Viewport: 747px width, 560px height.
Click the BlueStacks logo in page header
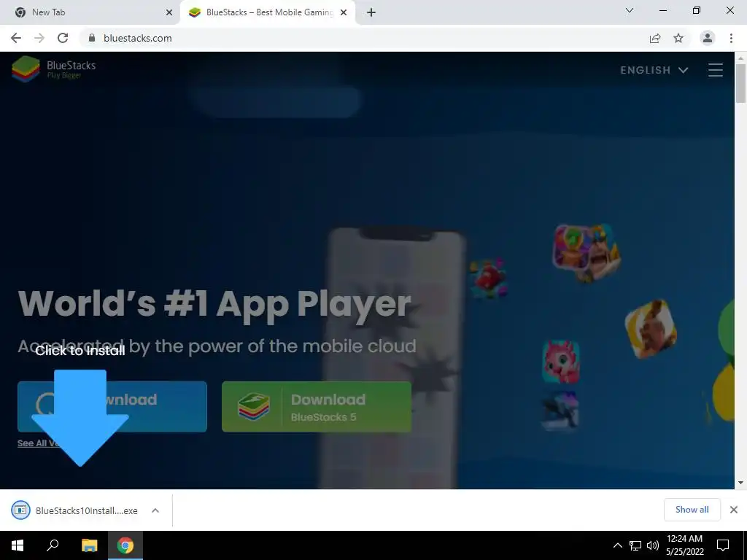pos(53,69)
